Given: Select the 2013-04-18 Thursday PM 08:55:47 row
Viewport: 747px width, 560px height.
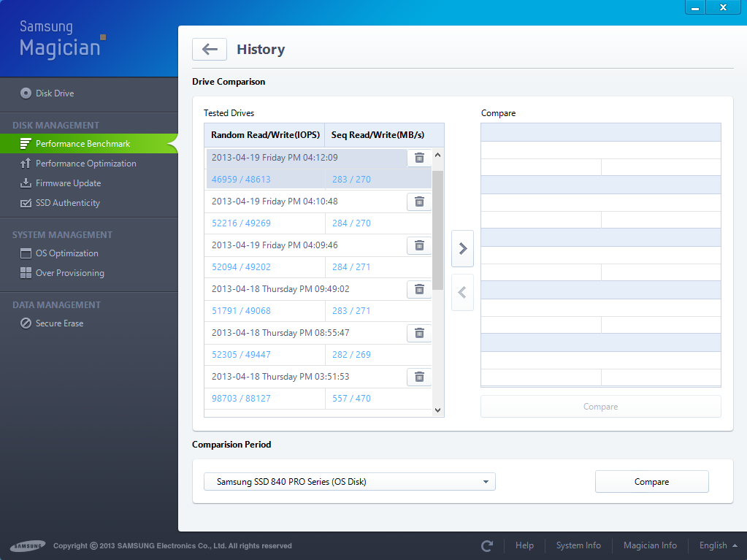Looking at the screenshot, I should click(305, 333).
